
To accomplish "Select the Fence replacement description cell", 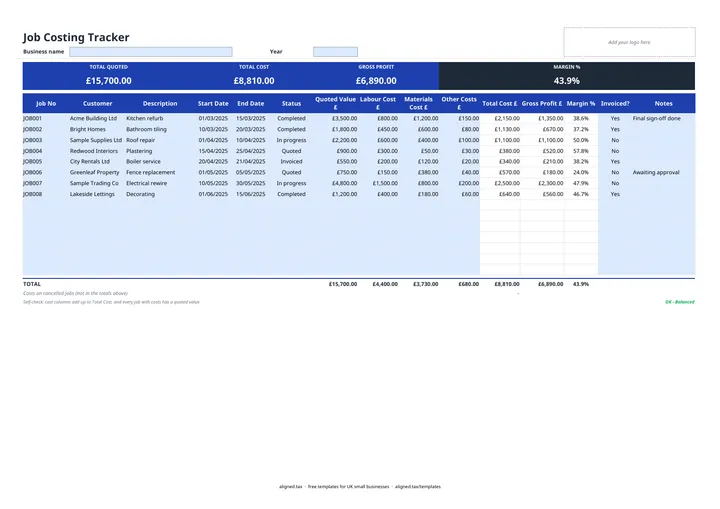I will click(151, 173).
